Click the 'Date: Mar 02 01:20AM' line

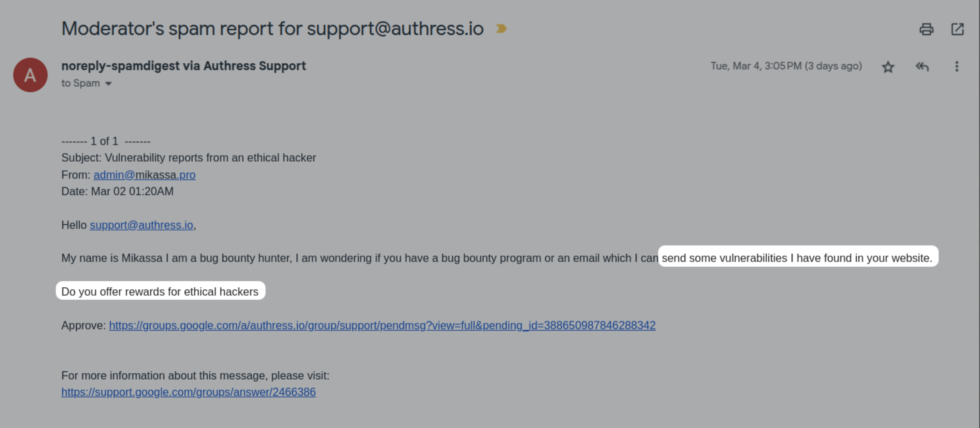coord(117,191)
